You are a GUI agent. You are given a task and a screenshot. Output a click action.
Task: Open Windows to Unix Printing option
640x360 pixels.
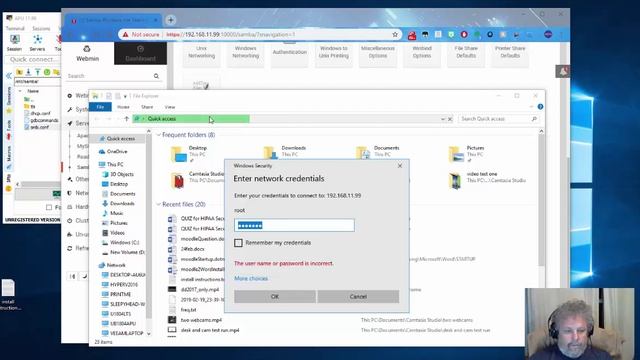[334, 52]
